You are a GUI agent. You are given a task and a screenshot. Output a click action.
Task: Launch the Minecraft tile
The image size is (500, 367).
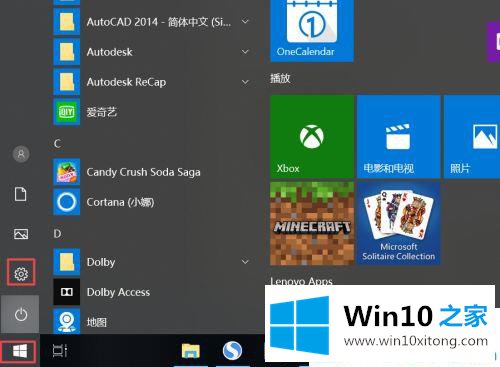coord(312,223)
